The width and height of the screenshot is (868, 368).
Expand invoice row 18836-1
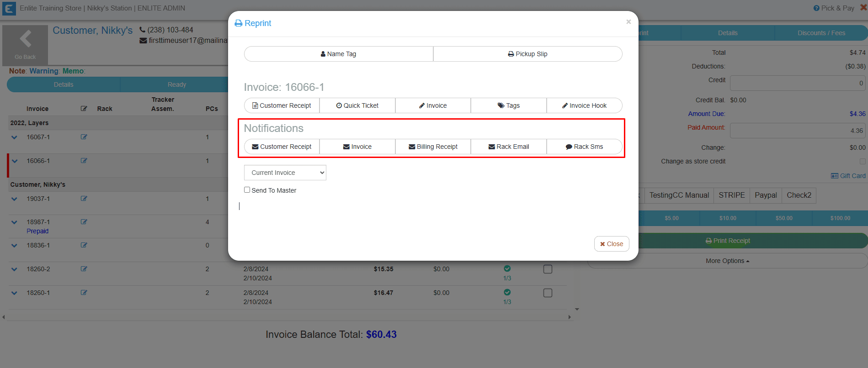click(14, 246)
